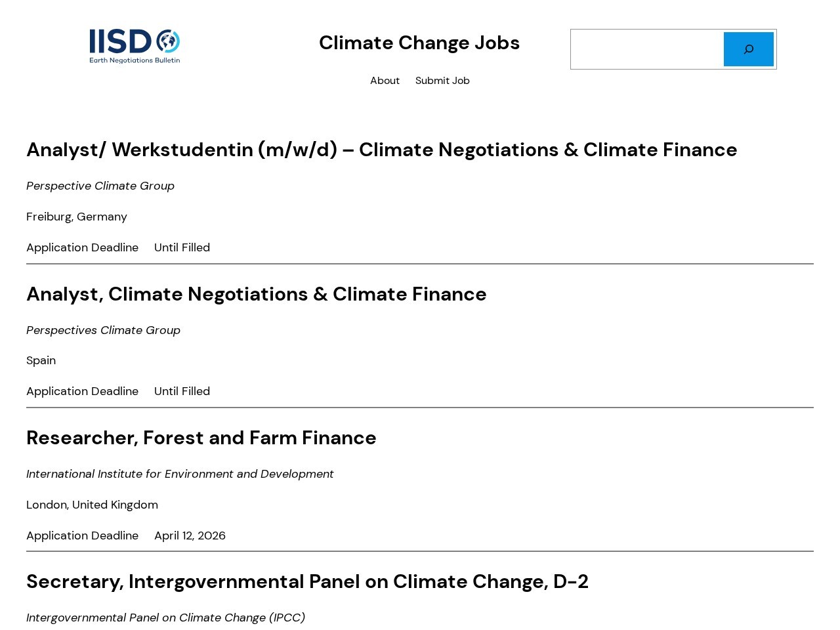
Task: Click the Freiburg, Germany location
Action: coord(77,217)
